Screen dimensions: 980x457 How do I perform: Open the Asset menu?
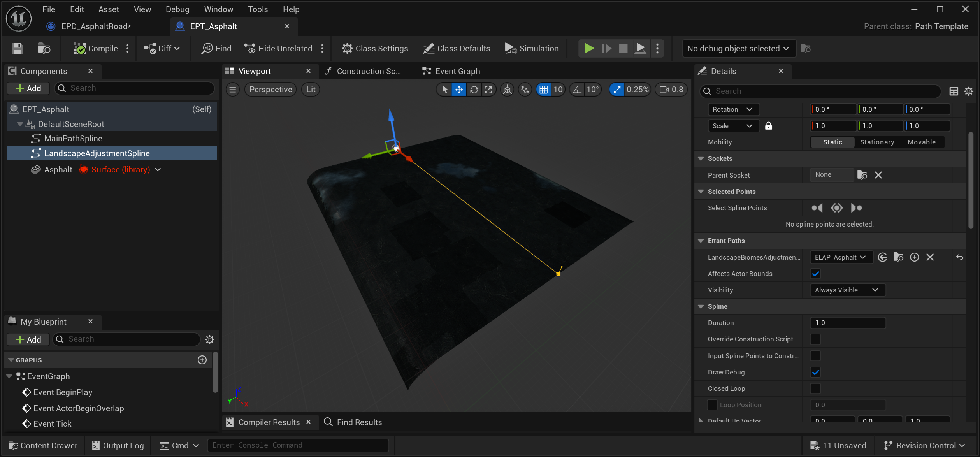[109, 9]
